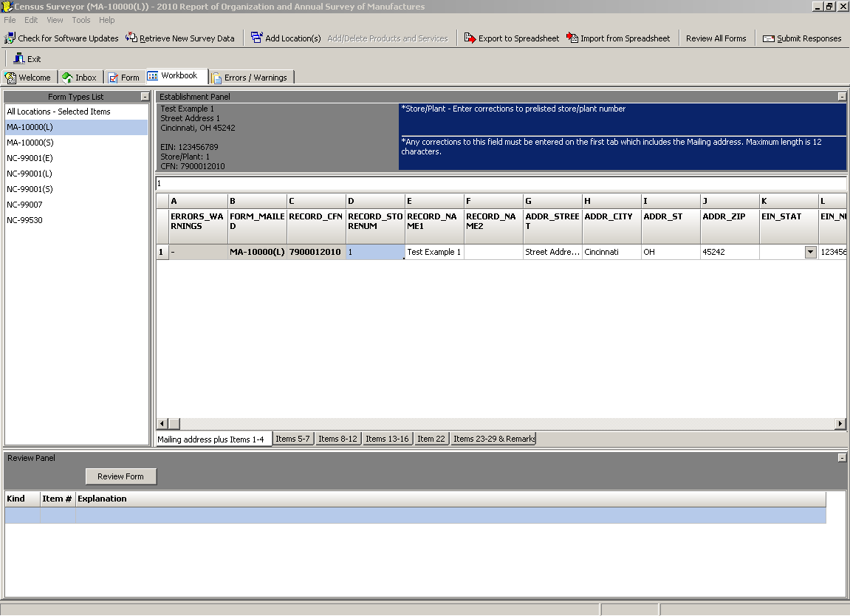This screenshot has width=850, height=616.
Task: Open the EIN_STAT dropdown arrow
Action: [x=810, y=252]
